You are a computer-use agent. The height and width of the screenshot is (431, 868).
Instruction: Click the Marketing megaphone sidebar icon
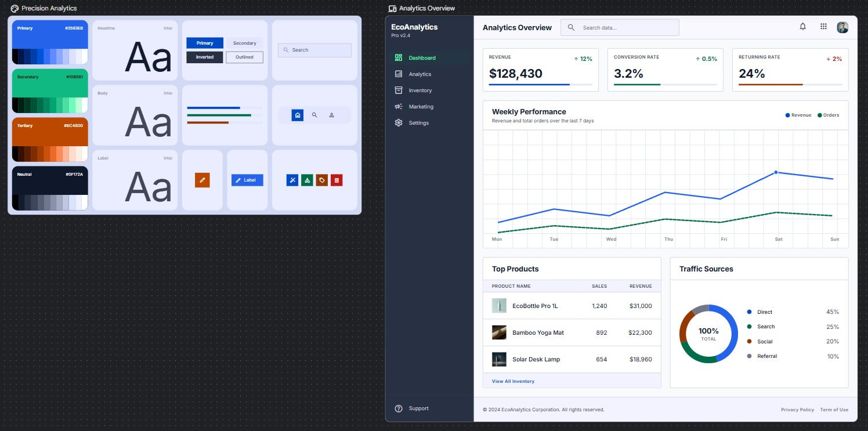click(x=399, y=107)
